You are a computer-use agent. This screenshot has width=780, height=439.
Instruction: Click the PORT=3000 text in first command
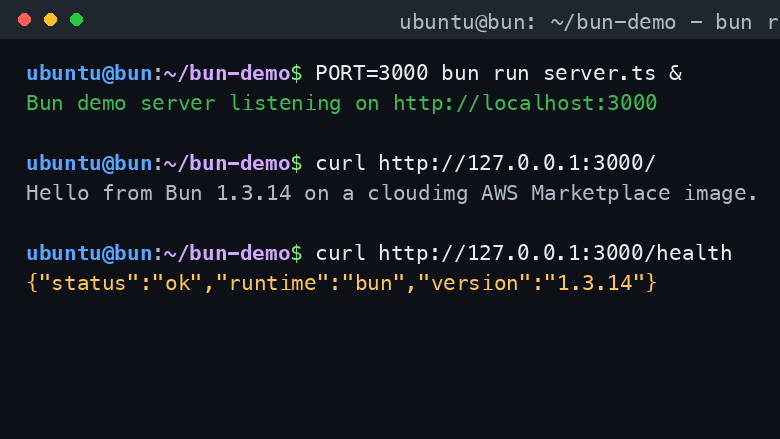(x=372, y=73)
